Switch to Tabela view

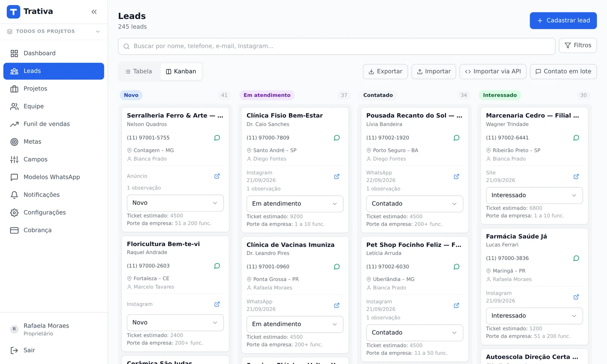[x=139, y=71]
